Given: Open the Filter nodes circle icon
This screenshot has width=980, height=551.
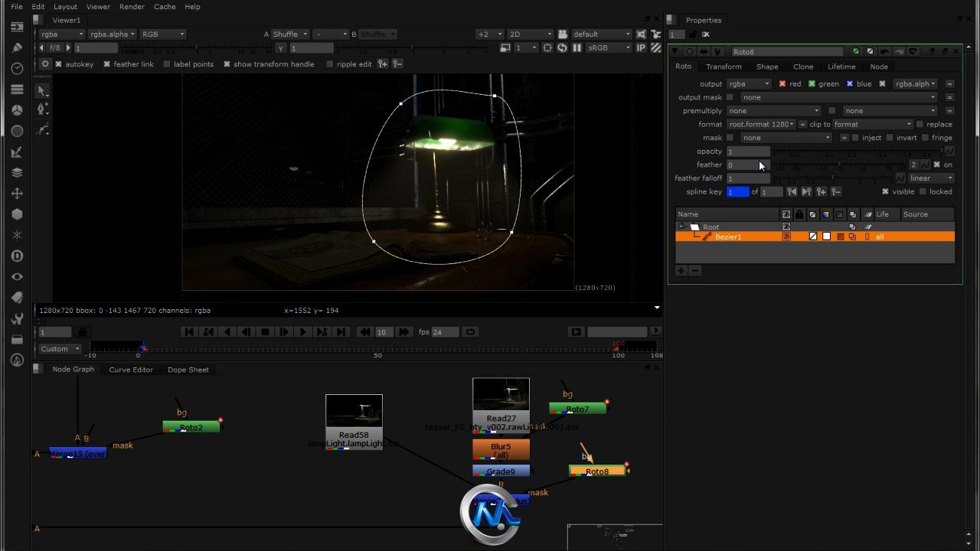Looking at the screenshot, I should [x=17, y=131].
